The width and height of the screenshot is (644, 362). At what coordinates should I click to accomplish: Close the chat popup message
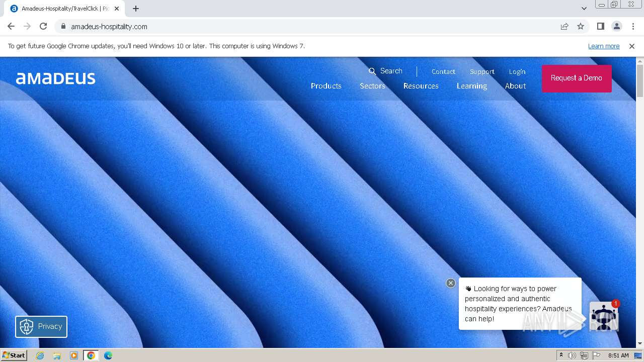tap(451, 283)
